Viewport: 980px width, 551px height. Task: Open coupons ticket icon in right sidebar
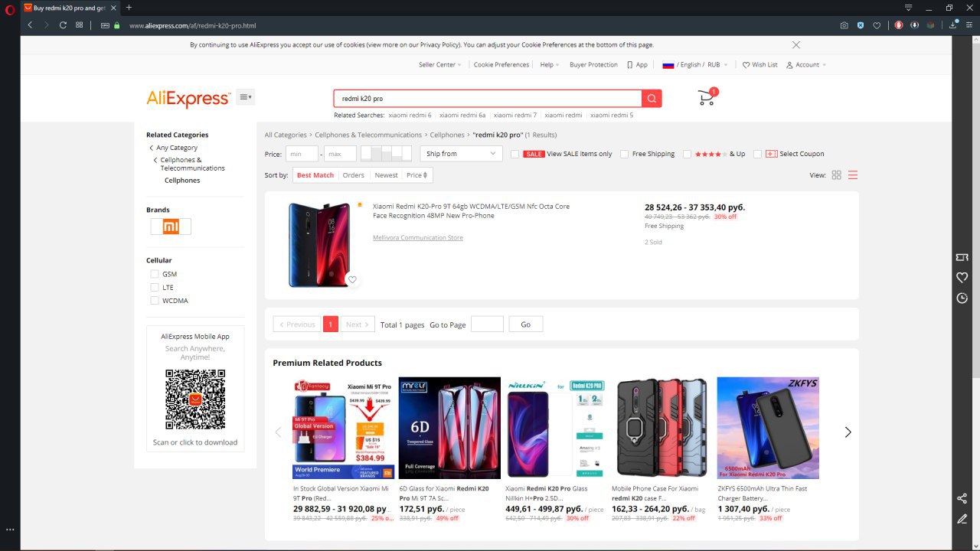click(x=962, y=257)
